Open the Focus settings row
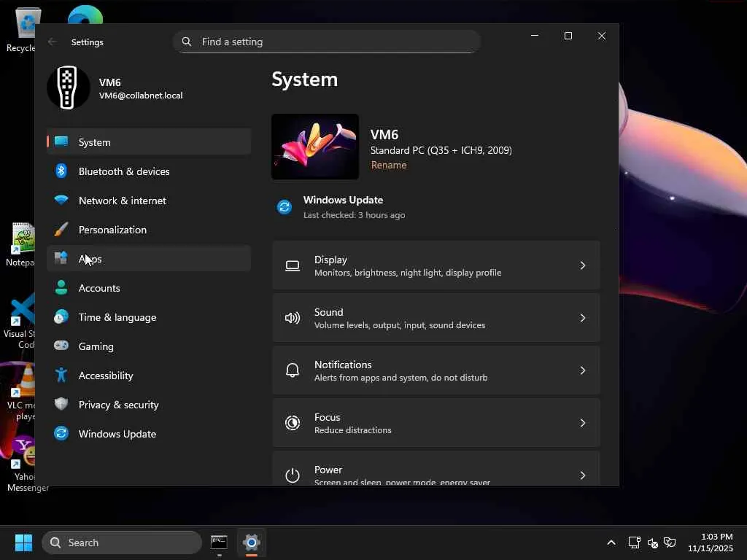The image size is (747, 560). (436, 423)
